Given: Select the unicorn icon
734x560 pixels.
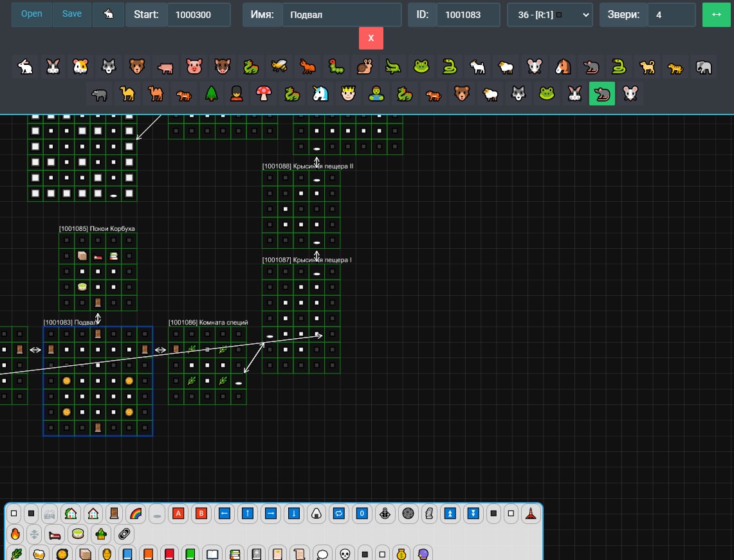Looking at the screenshot, I should click(320, 94).
